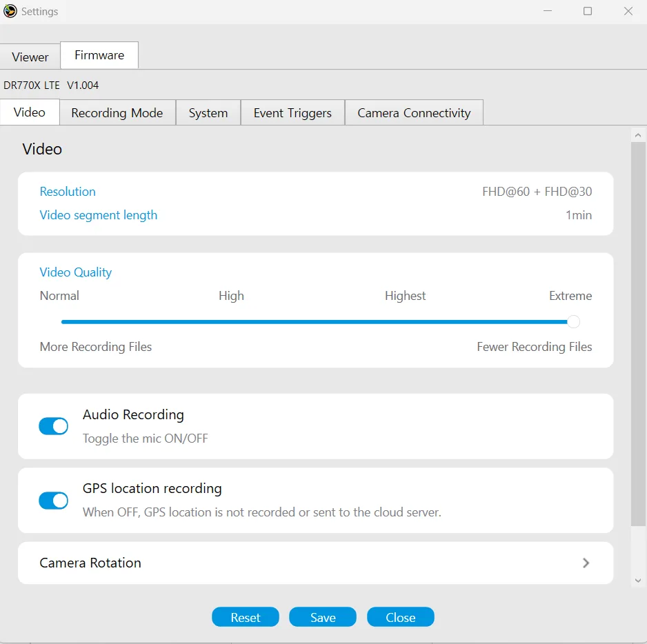The width and height of the screenshot is (647, 644).
Task: Switch to Camera Connectivity tab
Action: [x=414, y=112]
